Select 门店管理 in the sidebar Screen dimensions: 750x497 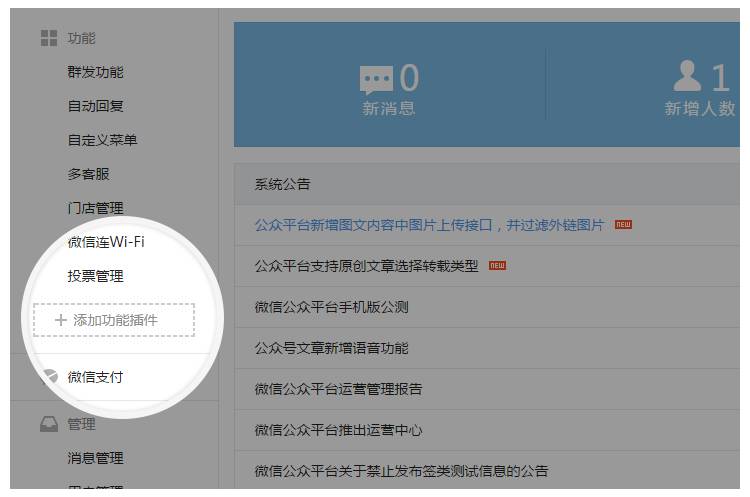(96, 208)
